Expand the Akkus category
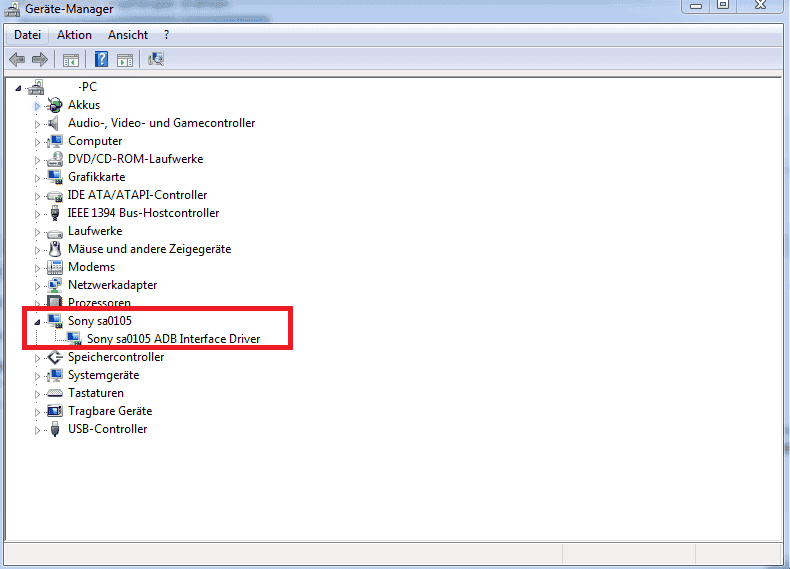Screen dimensions: 790x569 tap(37, 106)
